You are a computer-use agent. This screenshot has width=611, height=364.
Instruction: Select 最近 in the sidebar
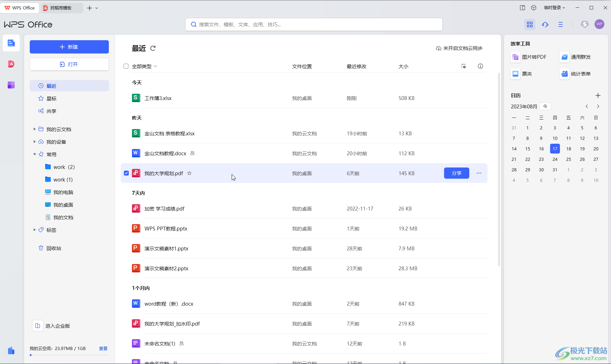point(69,86)
